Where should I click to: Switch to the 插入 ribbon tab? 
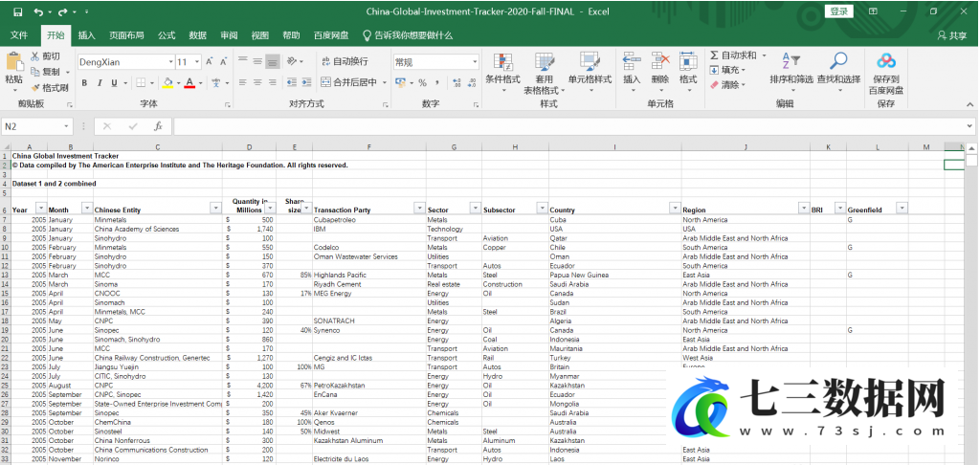pyautogui.click(x=87, y=35)
